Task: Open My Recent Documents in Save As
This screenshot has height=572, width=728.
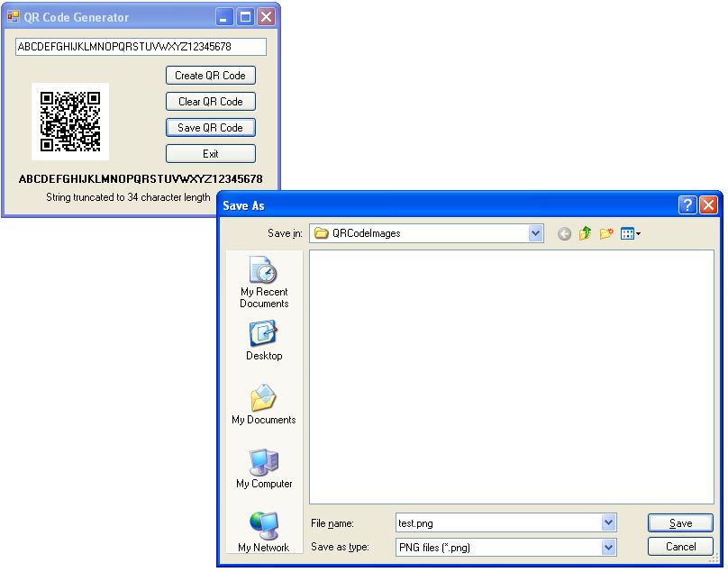Action: tap(264, 282)
